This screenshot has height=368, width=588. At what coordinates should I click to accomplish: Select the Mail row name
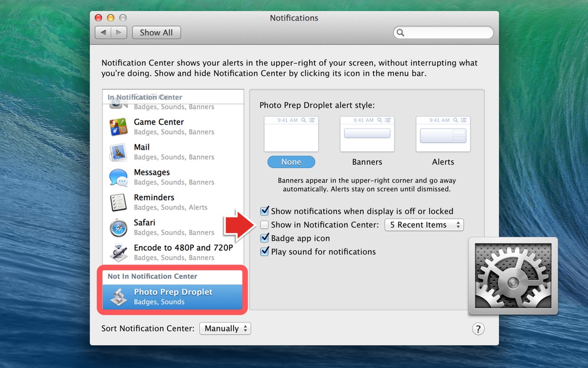[142, 147]
